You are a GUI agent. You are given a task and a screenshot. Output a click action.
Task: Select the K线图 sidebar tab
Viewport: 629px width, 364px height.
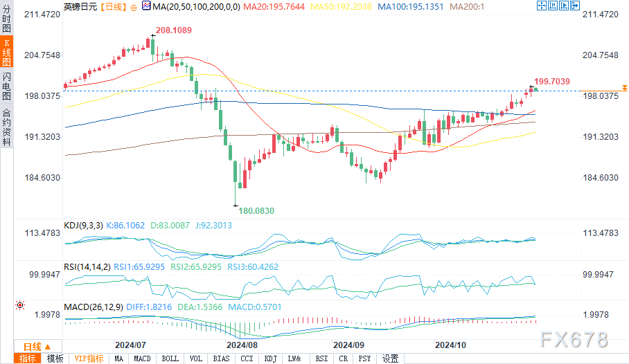click(x=6, y=53)
